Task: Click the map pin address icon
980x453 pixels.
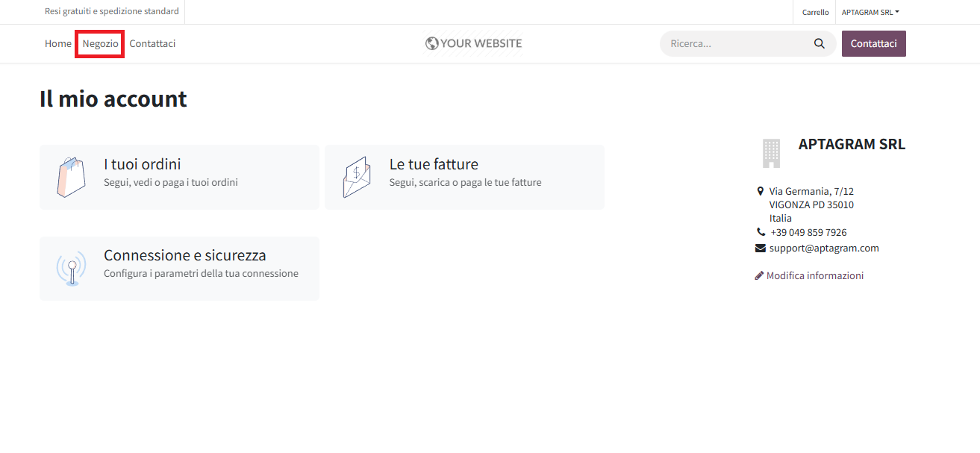Action: click(760, 191)
